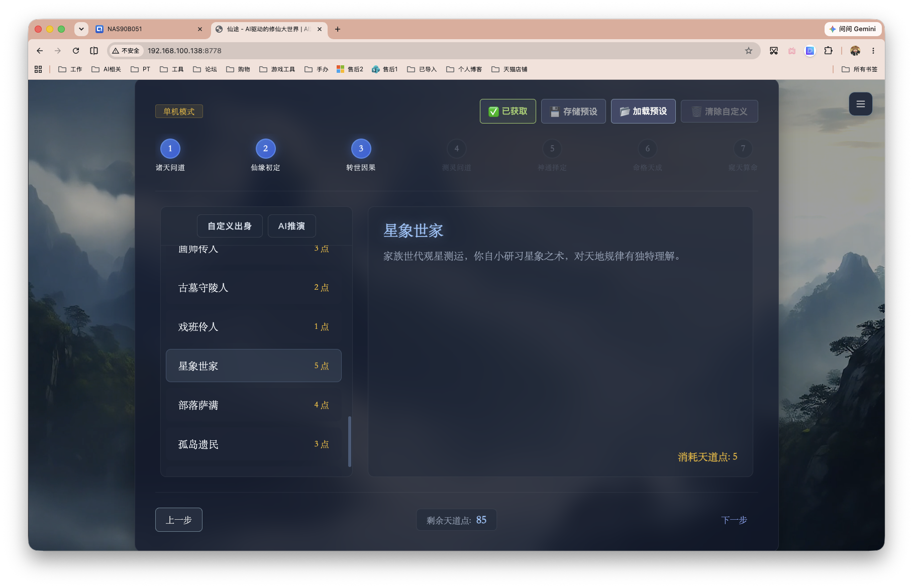The height and width of the screenshot is (588, 913).
Task: Close the 仙途 tab
Action: click(x=320, y=29)
